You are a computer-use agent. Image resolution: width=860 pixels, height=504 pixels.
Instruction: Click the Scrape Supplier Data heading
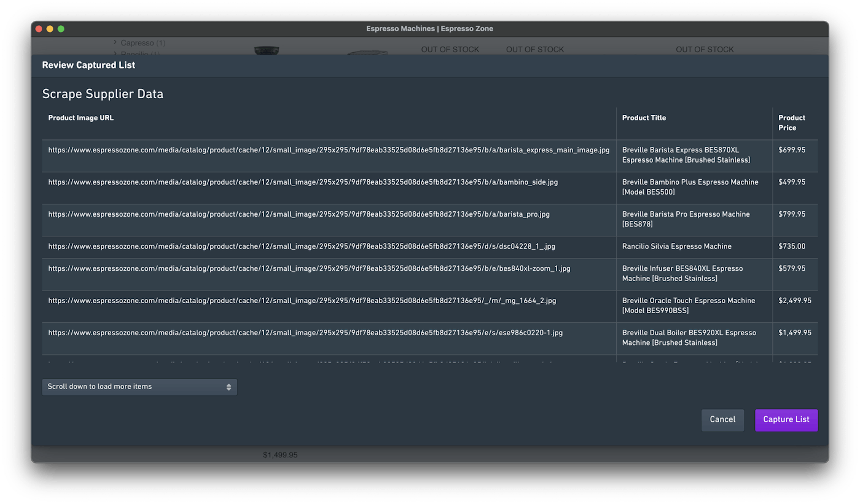103,94
